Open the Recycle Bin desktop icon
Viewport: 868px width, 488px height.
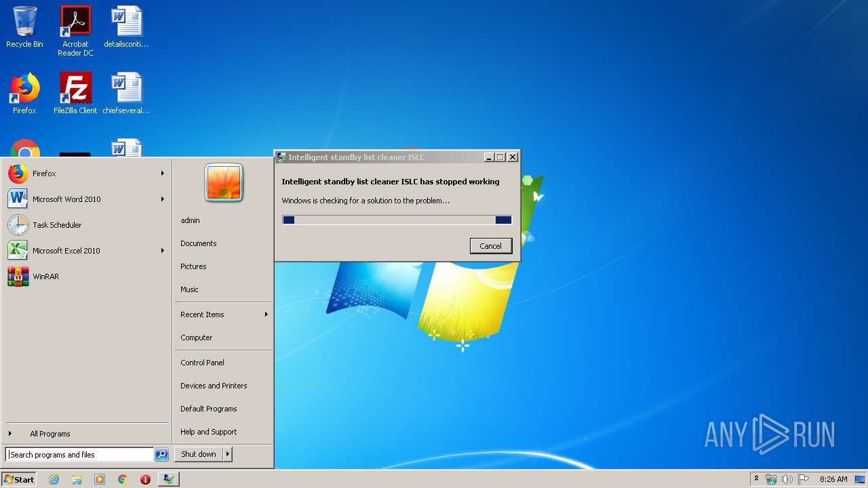tap(24, 27)
